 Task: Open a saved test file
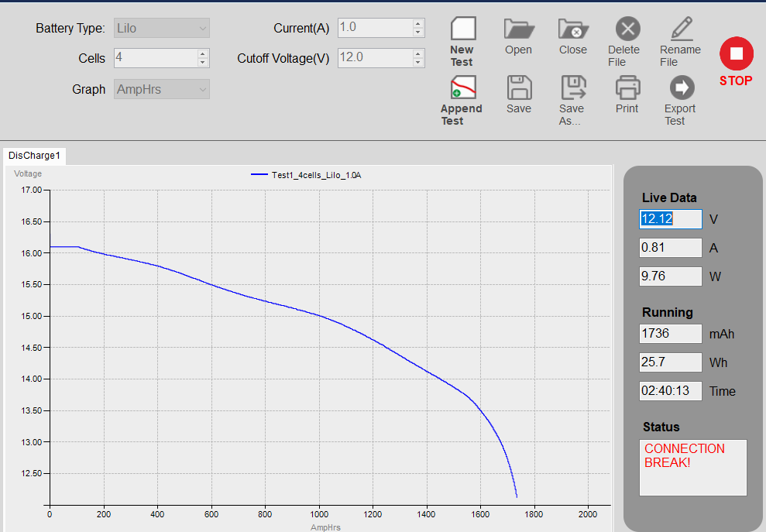pyautogui.click(x=518, y=30)
